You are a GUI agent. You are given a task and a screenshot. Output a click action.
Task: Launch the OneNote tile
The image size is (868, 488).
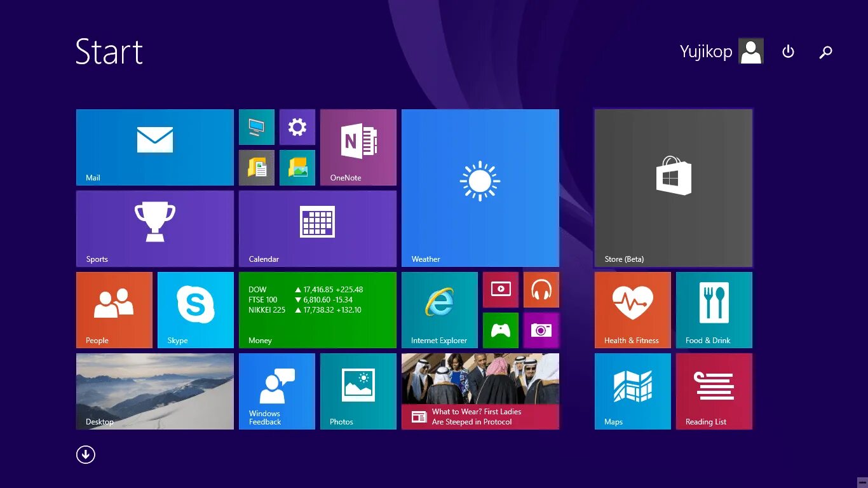click(x=358, y=147)
